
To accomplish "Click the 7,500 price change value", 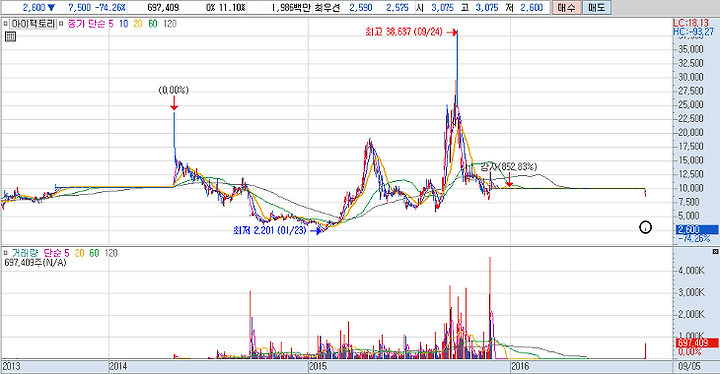I will tap(79, 7).
